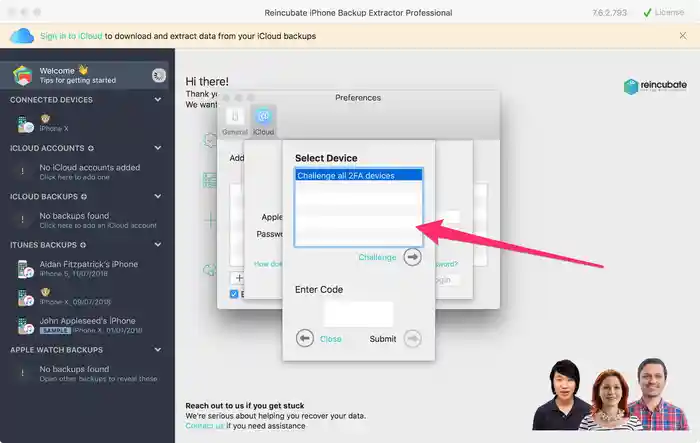Click warning icon beside No iCloud accounts
Viewport: 700px width, 443px height.
(22, 171)
